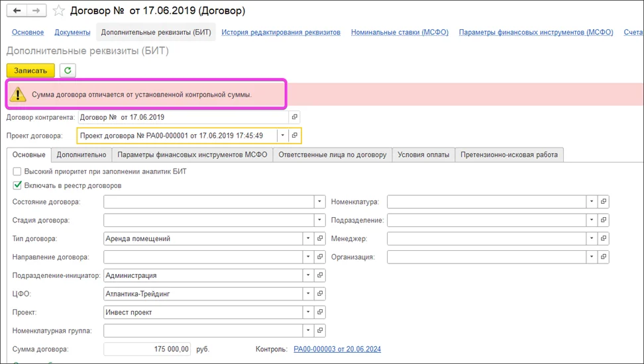Open the Договор контрагента field's open icon
The height and width of the screenshot is (364, 644).
point(295,117)
